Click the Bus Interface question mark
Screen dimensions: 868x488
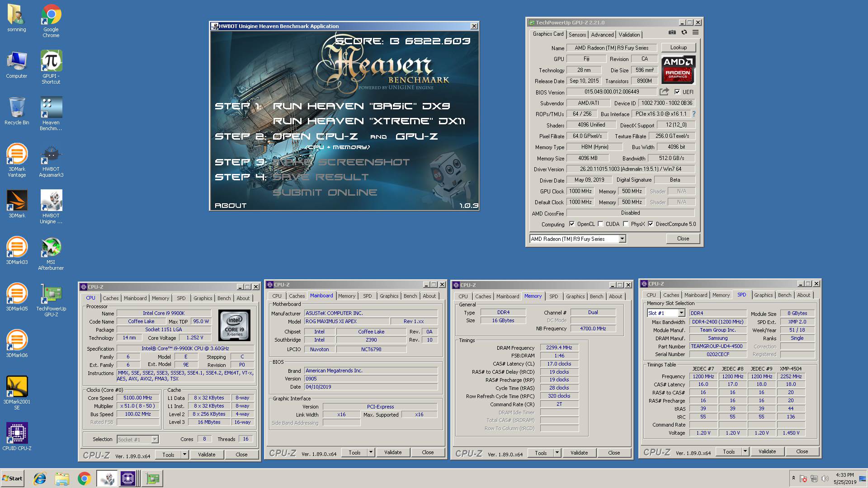tap(694, 114)
